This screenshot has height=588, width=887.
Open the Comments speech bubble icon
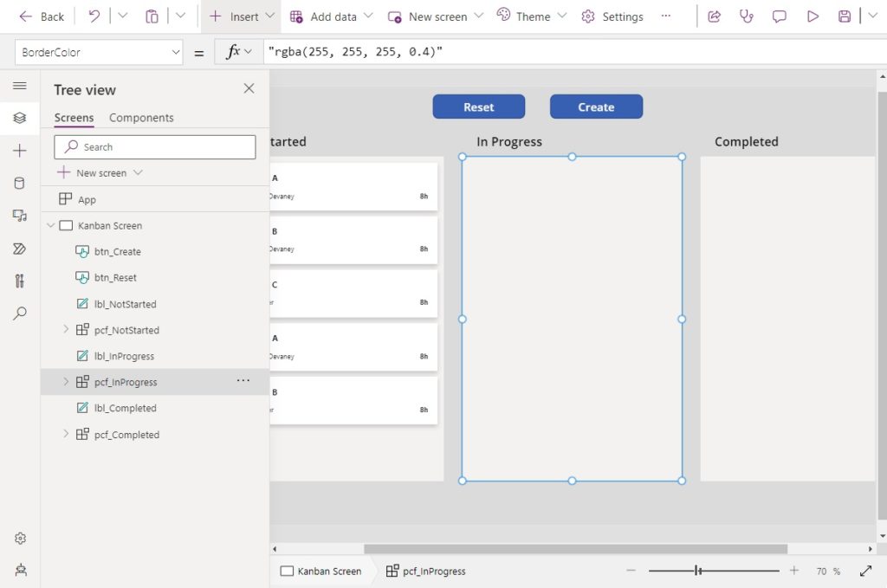780,16
